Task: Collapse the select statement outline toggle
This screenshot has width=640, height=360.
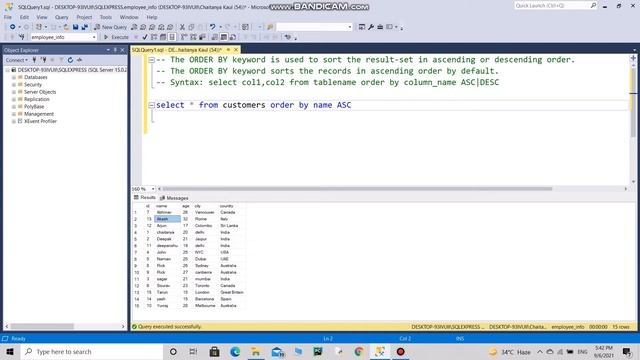Action: coord(151,105)
